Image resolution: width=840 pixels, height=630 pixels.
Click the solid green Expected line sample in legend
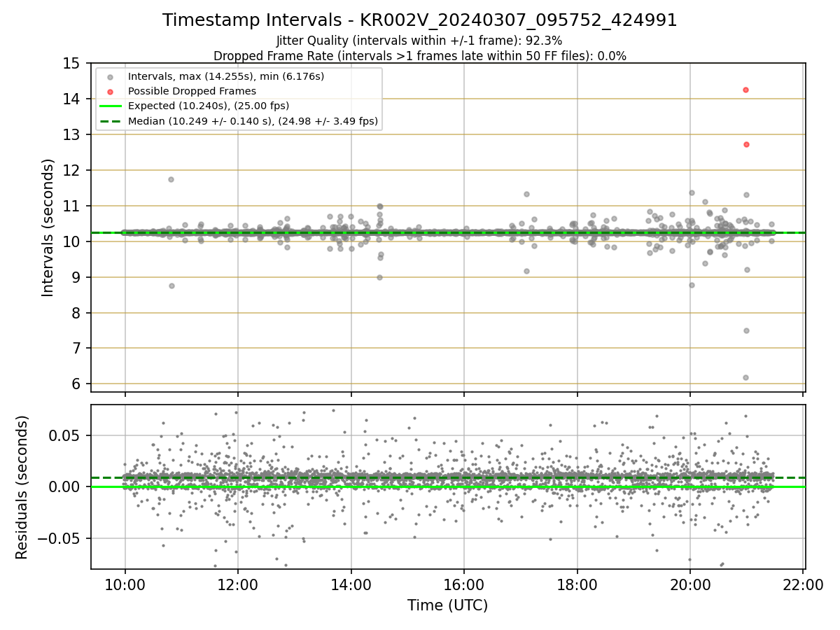[x=111, y=106]
